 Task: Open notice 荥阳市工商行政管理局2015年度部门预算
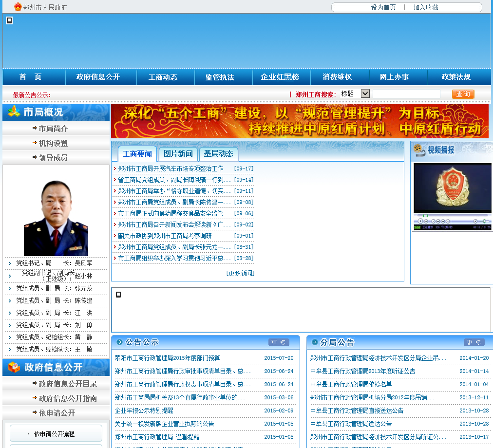coord(167,358)
